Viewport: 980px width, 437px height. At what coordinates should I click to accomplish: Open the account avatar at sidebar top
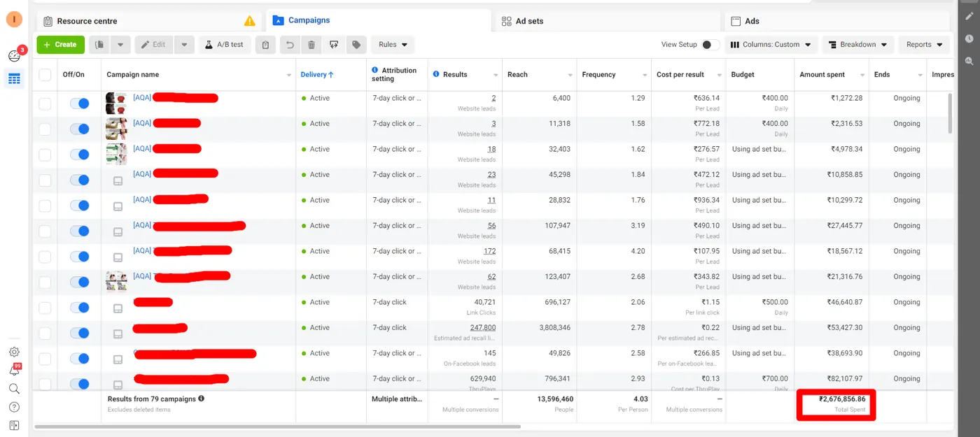14,20
